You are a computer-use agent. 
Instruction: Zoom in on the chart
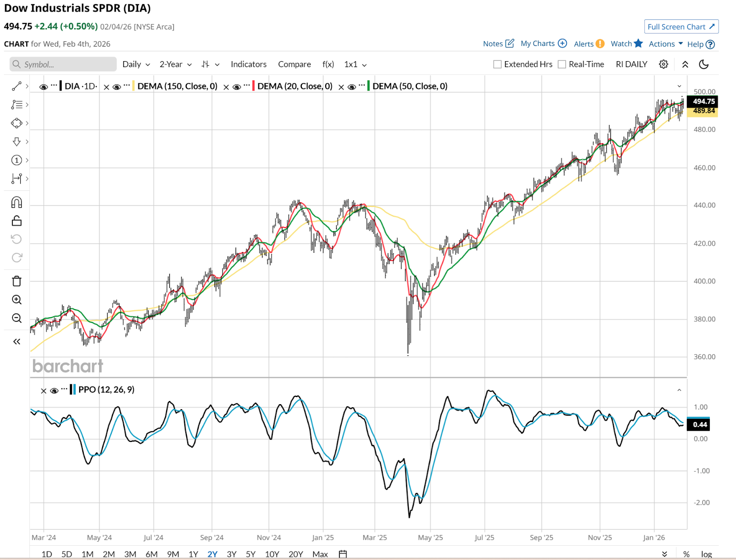click(x=17, y=300)
